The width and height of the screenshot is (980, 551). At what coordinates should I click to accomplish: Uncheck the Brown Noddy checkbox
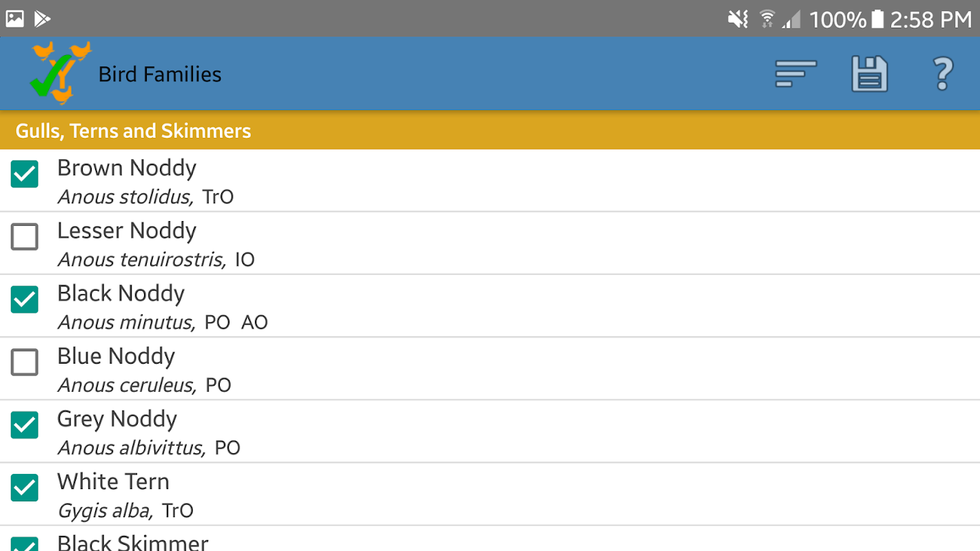tap(25, 174)
